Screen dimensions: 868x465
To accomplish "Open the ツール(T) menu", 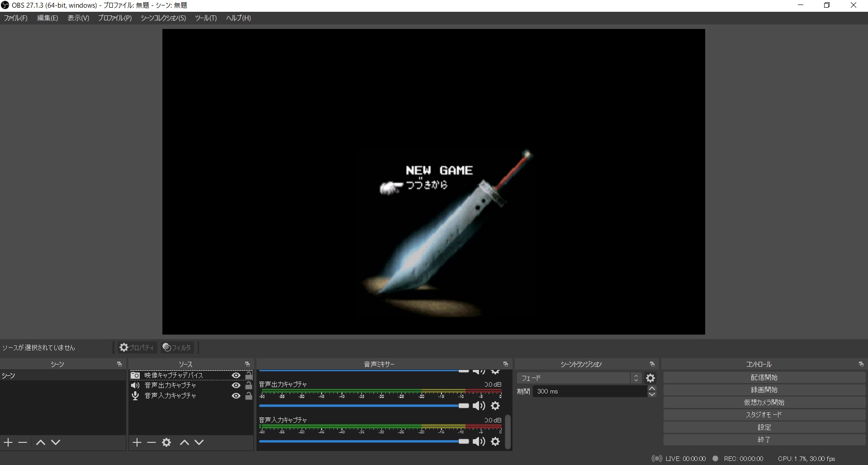I will coord(206,18).
